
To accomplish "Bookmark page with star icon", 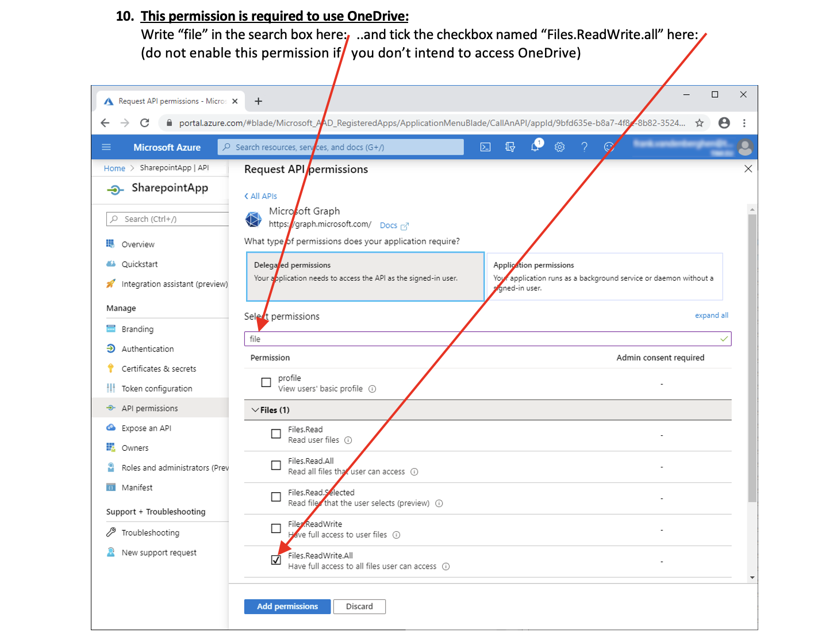I will point(699,123).
